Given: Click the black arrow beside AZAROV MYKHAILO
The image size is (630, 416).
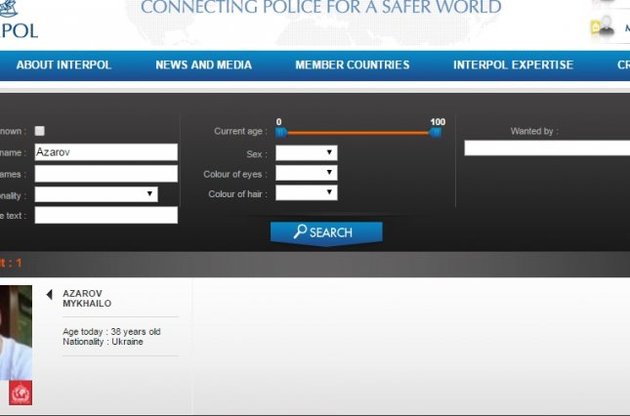Looking at the screenshot, I should coord(50,295).
